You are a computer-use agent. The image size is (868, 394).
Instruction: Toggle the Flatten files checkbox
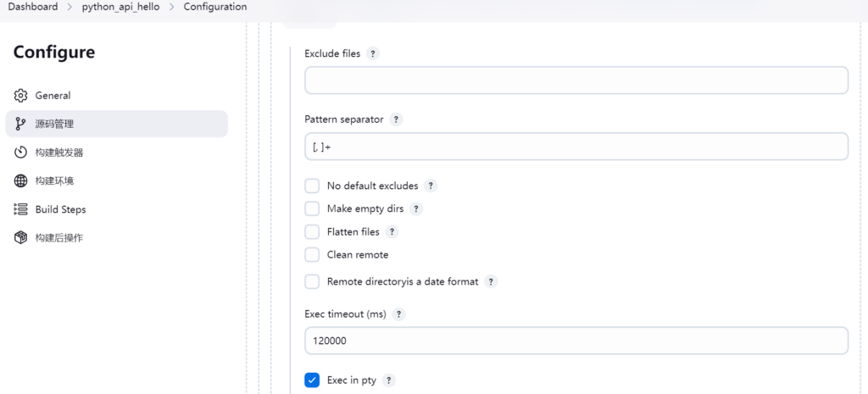[x=312, y=231]
